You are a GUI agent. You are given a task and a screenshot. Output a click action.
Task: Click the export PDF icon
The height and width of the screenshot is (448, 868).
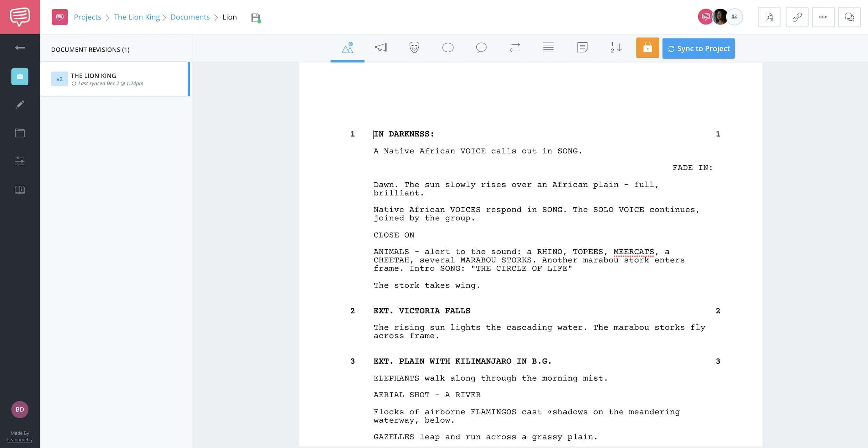click(769, 17)
